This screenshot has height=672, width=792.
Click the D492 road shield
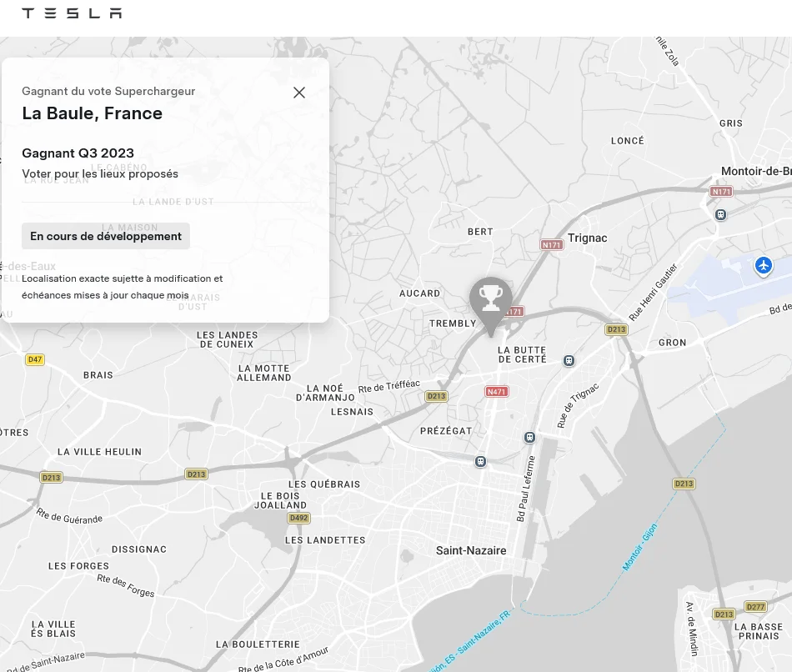[298, 518]
